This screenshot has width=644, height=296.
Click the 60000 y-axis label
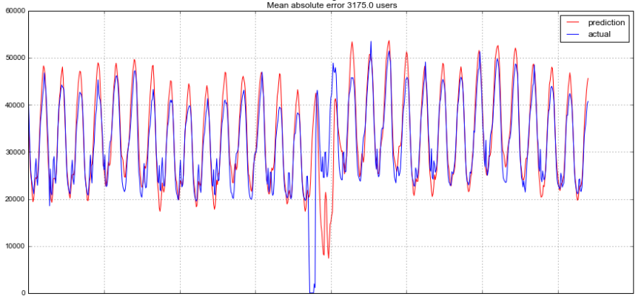16,11
